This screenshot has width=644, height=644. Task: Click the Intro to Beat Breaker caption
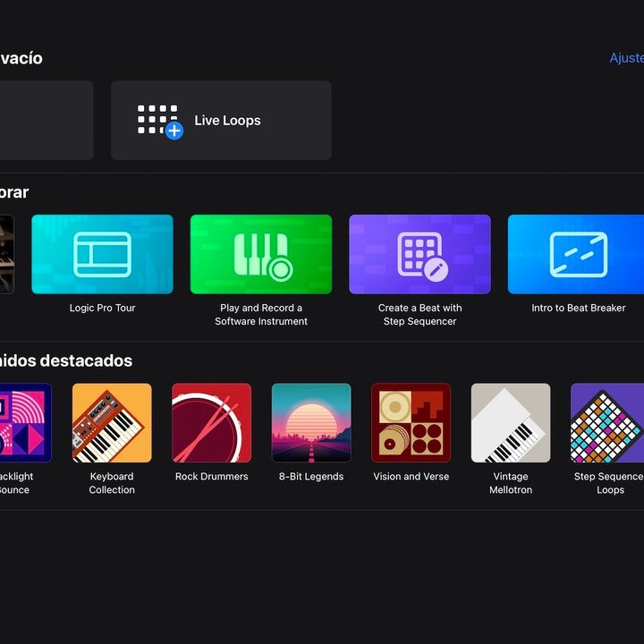click(x=579, y=308)
